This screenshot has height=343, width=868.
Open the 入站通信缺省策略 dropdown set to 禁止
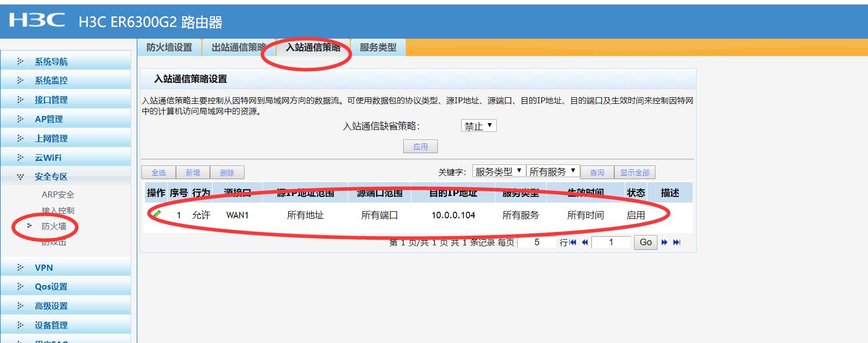click(478, 126)
